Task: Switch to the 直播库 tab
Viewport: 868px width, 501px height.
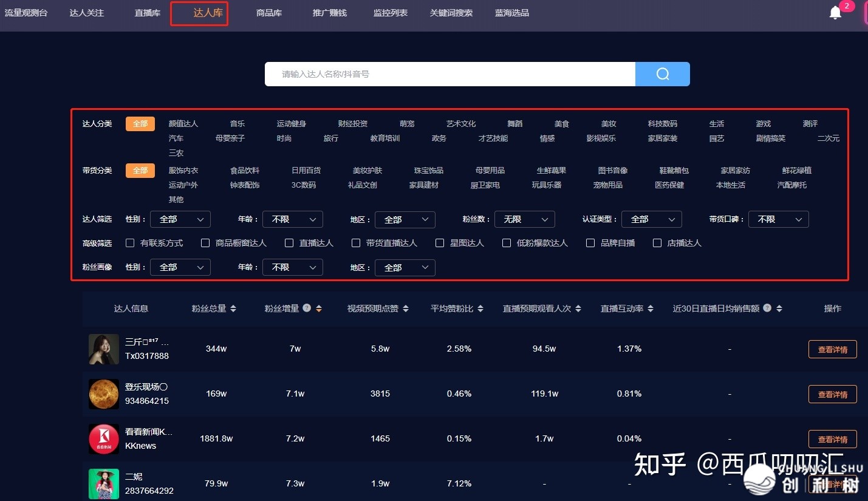Action: point(148,13)
